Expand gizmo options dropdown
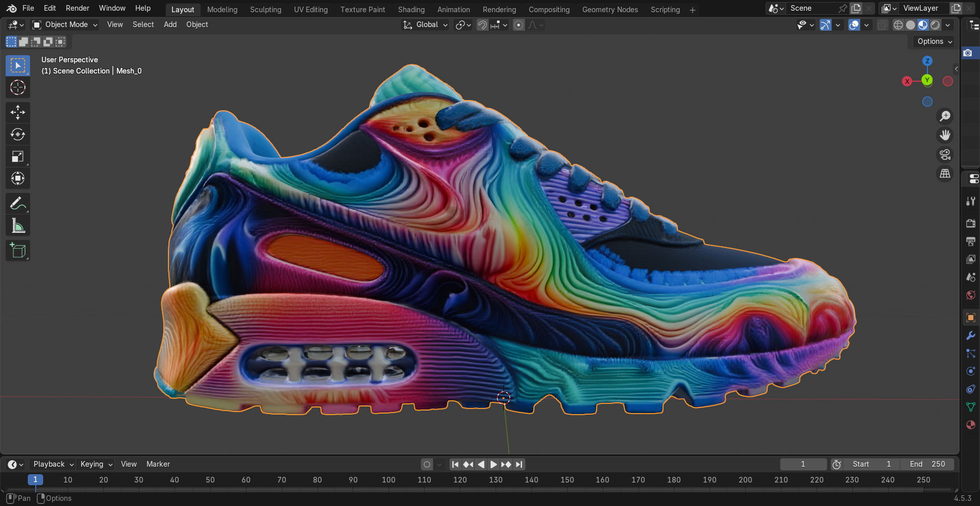Screen dimensions: 980x506 pos(838,25)
